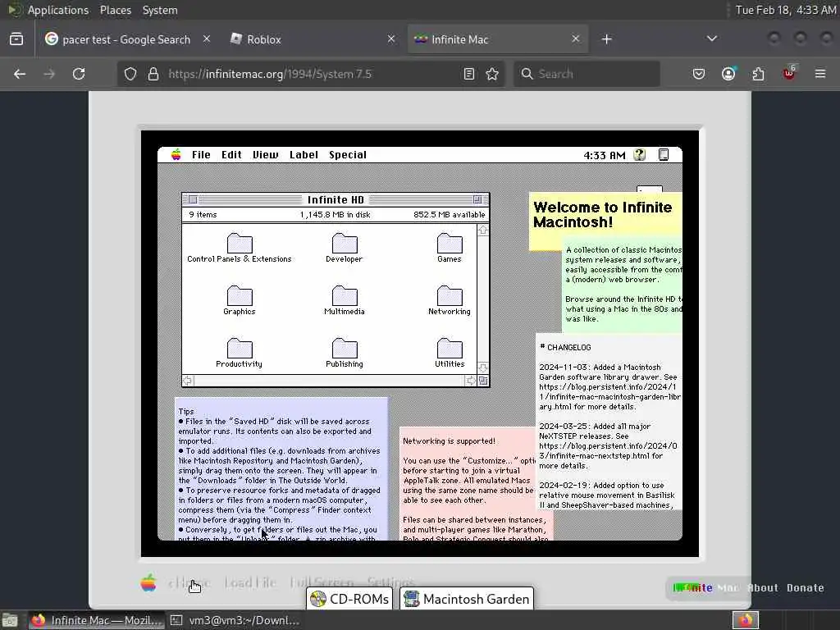Click the About link

click(x=763, y=587)
